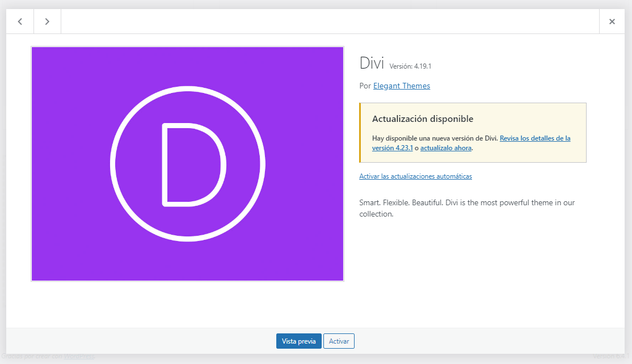Select the 'Versión: 4.19.1' text
This screenshot has height=364, width=632.
tap(410, 66)
